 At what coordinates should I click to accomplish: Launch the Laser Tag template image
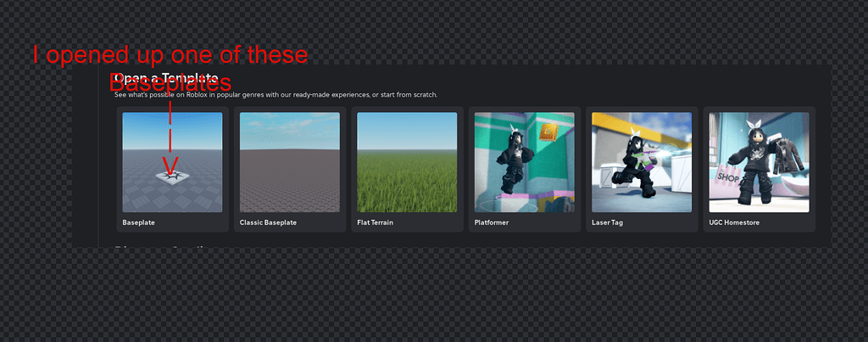click(642, 162)
